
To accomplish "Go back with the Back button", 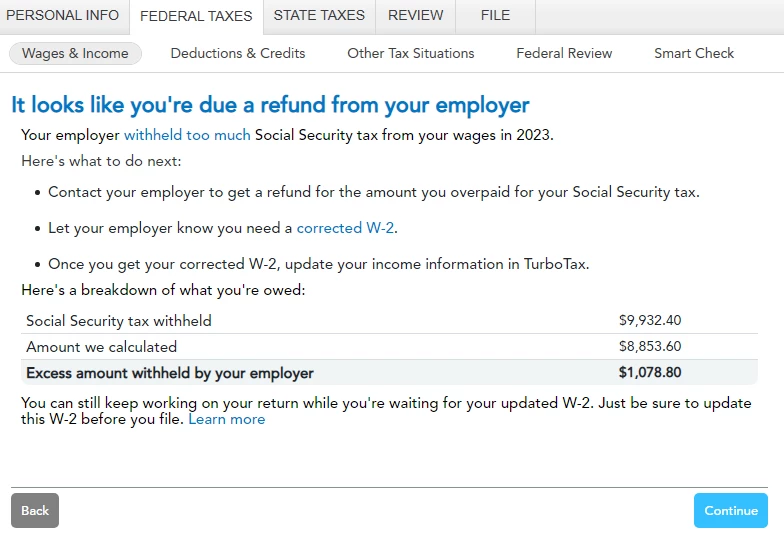I will point(35,510).
